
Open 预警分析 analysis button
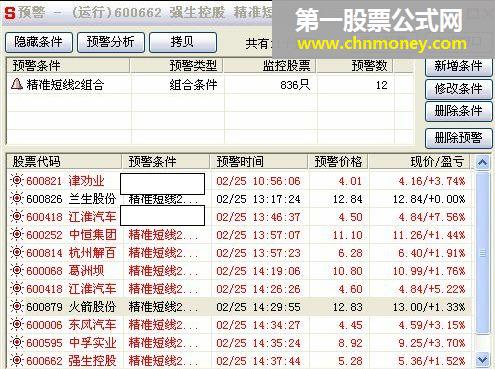pyautogui.click(x=111, y=42)
